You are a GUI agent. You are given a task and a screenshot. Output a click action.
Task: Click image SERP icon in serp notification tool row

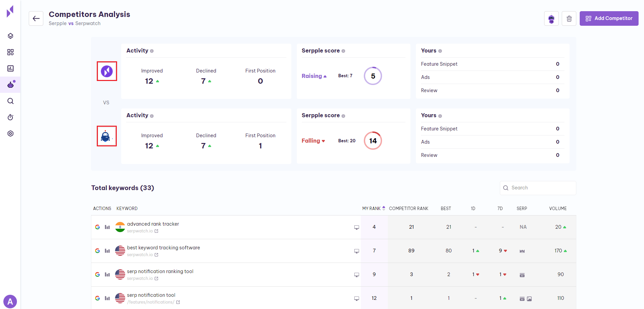point(529,299)
